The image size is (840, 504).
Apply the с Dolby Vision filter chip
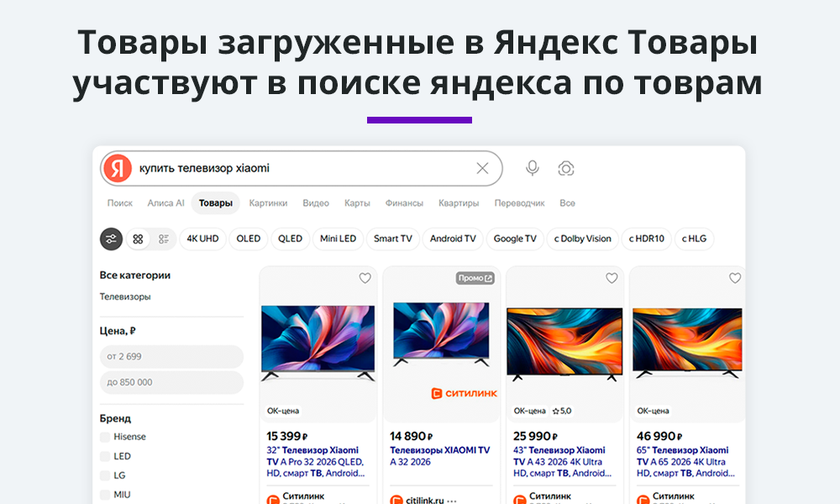pyautogui.click(x=582, y=239)
